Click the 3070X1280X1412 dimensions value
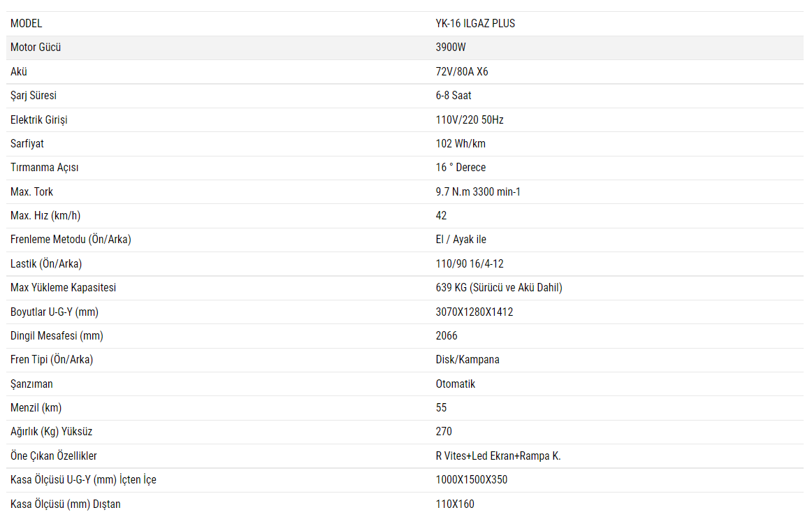This screenshot has height=517, width=812. pos(474,312)
